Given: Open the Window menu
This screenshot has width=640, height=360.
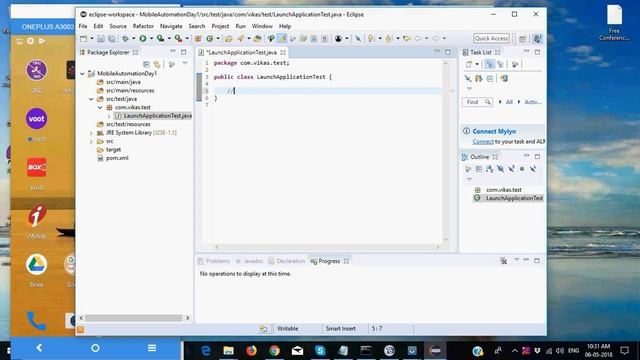Looking at the screenshot, I should (262, 26).
